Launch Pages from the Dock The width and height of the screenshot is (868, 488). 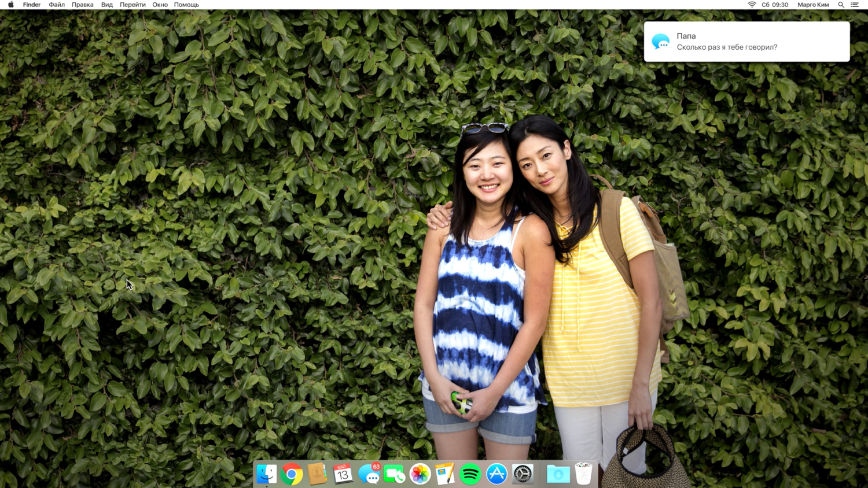(x=445, y=474)
